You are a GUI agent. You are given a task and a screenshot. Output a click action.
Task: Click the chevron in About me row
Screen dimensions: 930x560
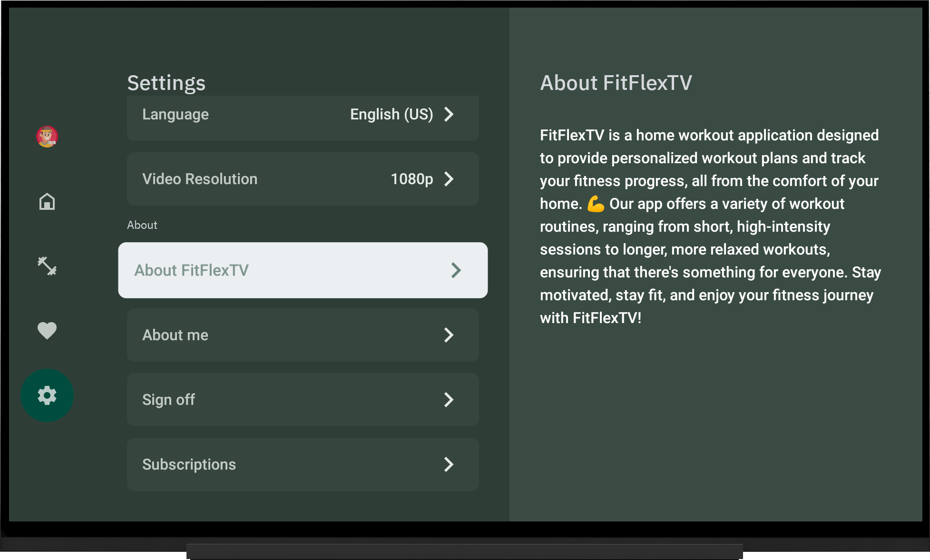point(449,335)
